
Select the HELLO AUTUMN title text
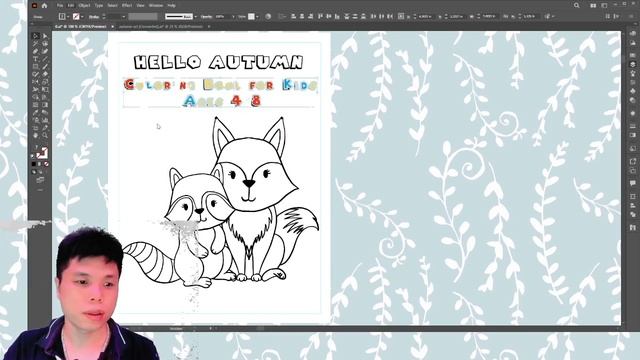point(219,62)
